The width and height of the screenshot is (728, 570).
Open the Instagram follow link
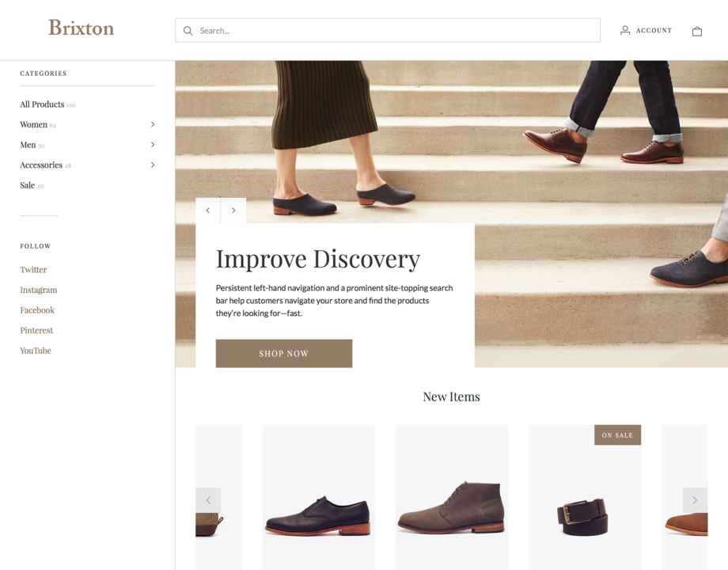coord(39,290)
